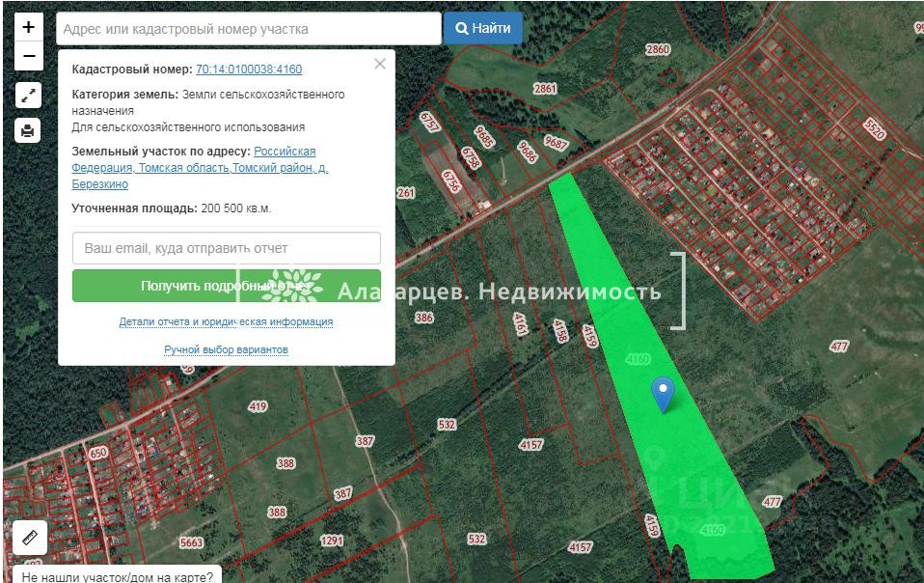Select parcel labeled 1291 on map
This screenshot has width=924, height=583.
tap(332, 541)
